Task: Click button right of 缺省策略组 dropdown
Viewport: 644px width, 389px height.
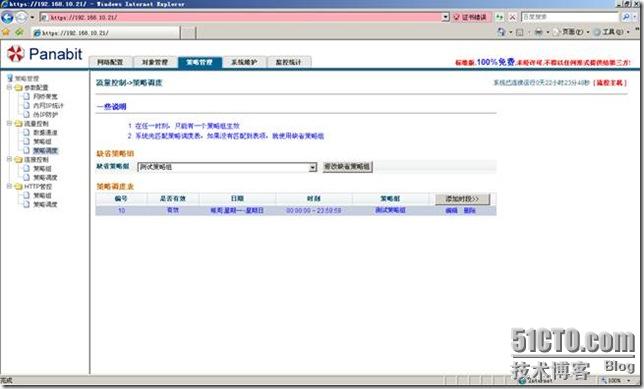Action: click(347, 167)
